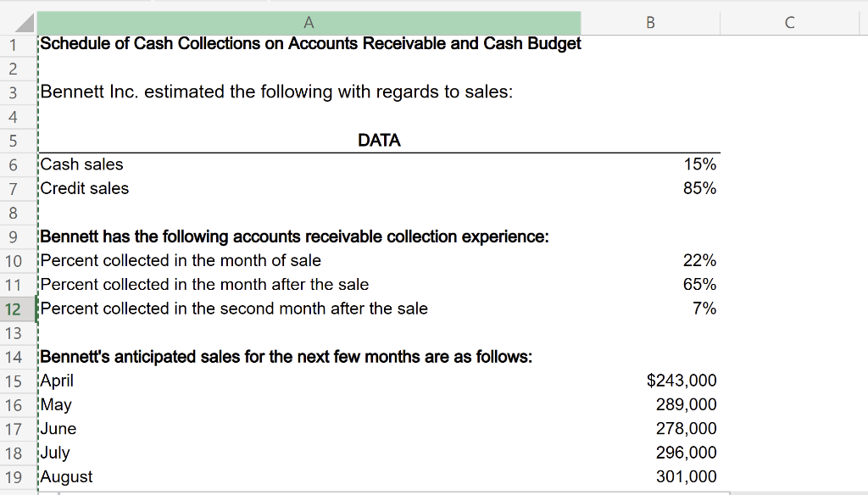Click the row 12 header
Screen dimensions: 868x495
coord(17,309)
